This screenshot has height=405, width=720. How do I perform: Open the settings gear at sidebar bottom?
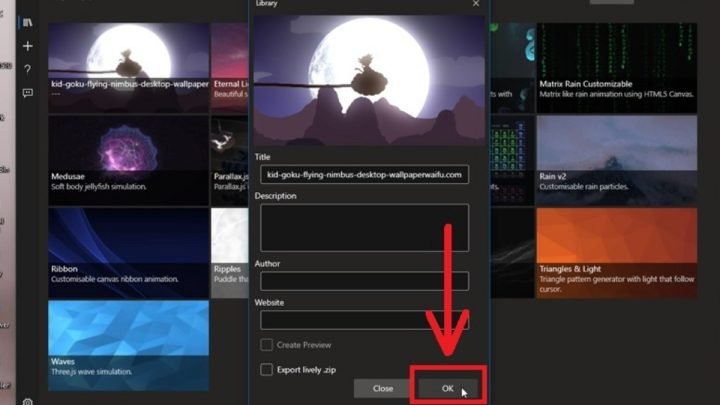click(28, 401)
